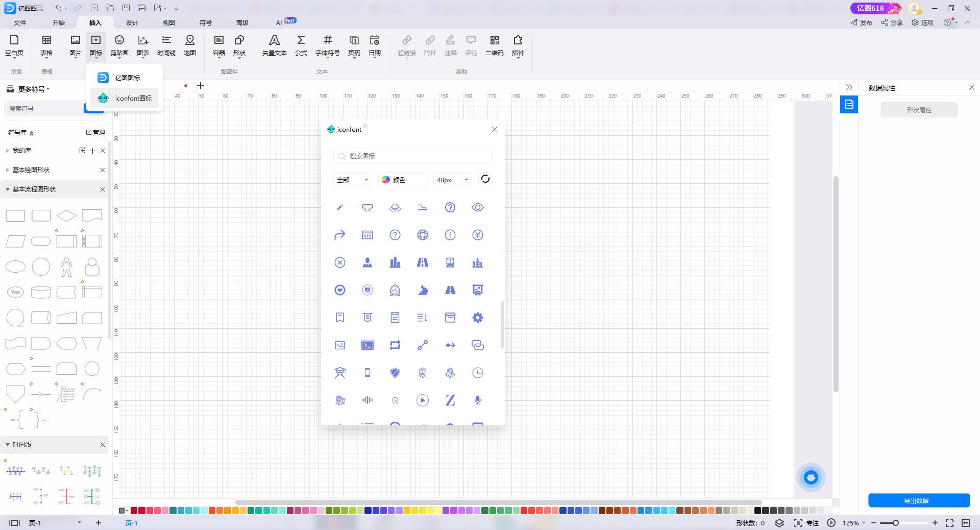Pick the clock icon in iconfont panel
Screen dimensions: 980x530
click(x=478, y=373)
